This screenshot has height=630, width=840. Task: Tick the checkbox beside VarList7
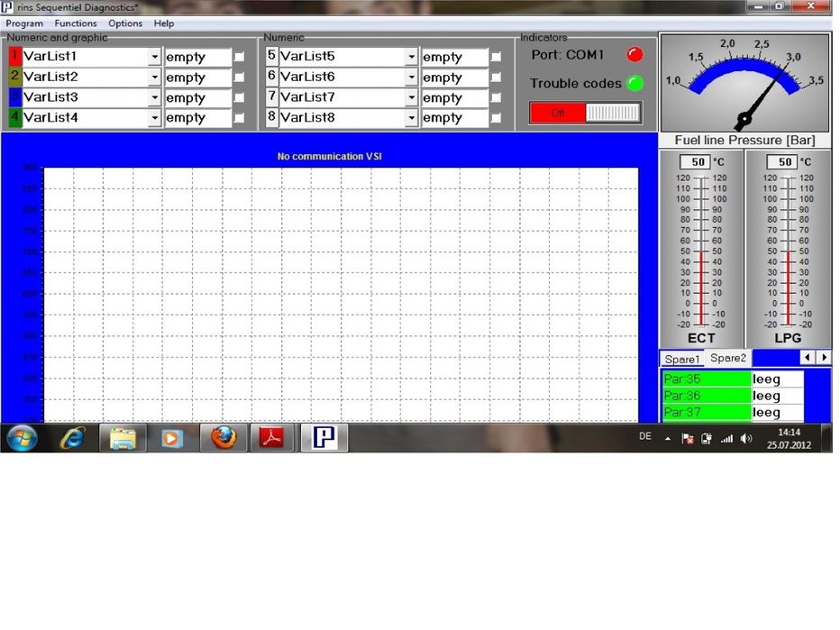pos(496,97)
